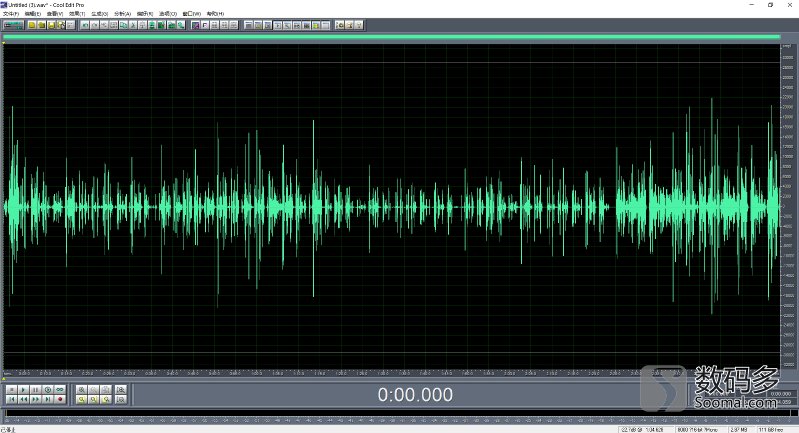Click the large waveform peak near the right end
The image size is (799, 433).
[711, 204]
